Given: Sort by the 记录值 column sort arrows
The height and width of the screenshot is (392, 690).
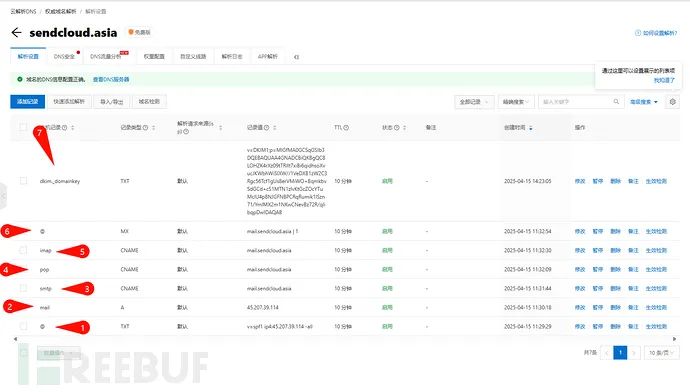Looking at the screenshot, I should click(x=275, y=128).
